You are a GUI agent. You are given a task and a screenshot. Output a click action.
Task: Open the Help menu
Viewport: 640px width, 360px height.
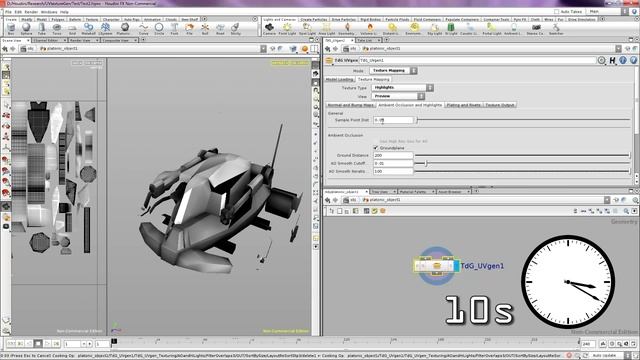64,12
